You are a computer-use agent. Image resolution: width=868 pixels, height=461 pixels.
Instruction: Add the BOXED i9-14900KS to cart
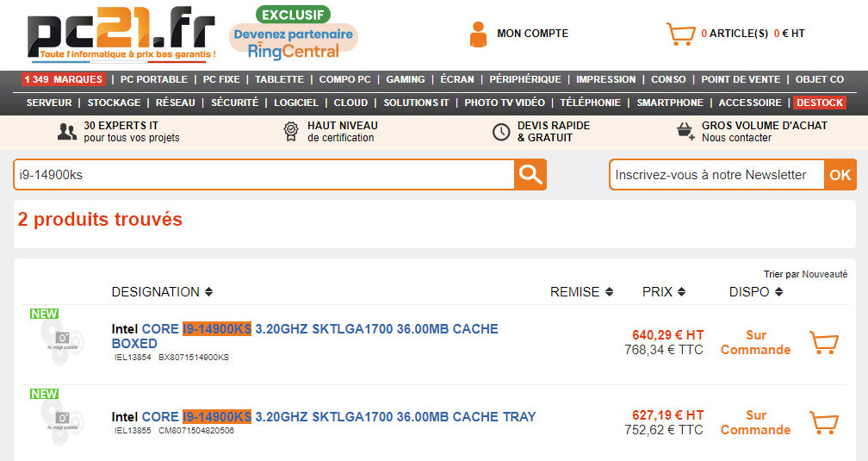[824, 343]
